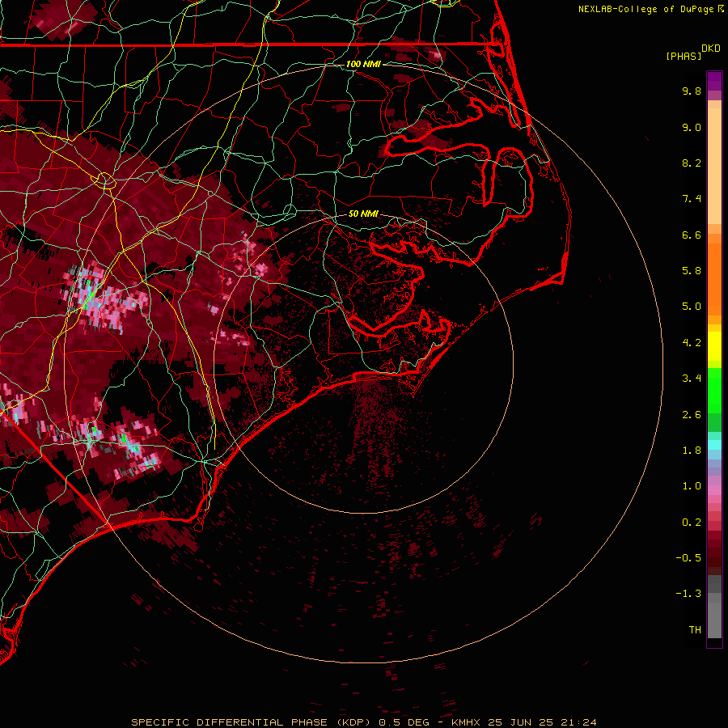Select the 5.0 scale value
The height and width of the screenshot is (728, 728).
coord(692,307)
